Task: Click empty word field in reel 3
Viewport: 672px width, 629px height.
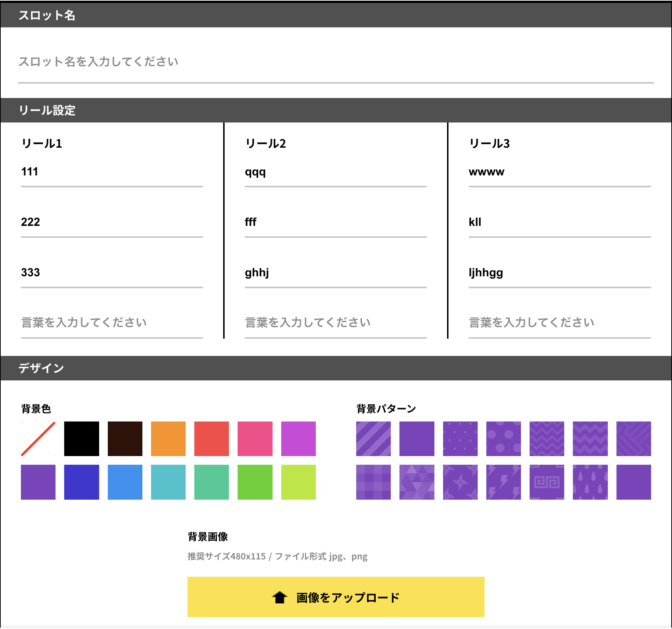Action: click(560, 323)
